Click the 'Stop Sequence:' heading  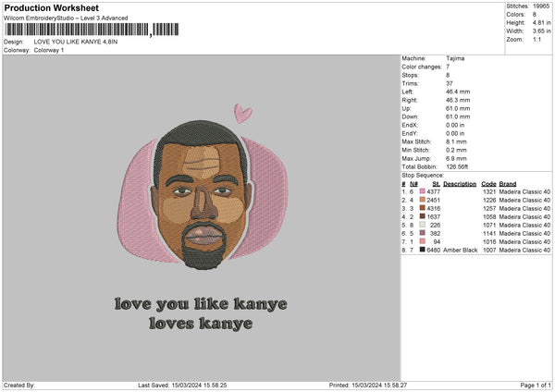(x=423, y=176)
